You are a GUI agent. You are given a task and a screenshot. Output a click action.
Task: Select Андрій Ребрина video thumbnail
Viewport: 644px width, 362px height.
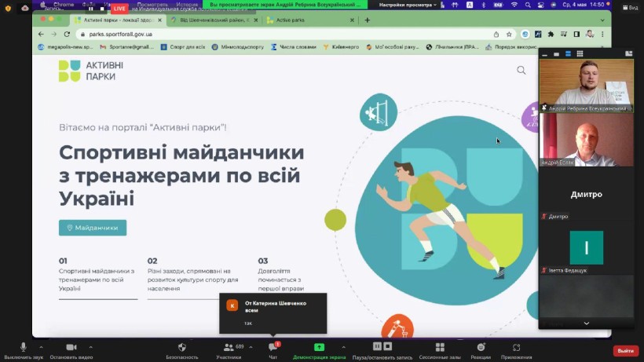tap(586, 86)
